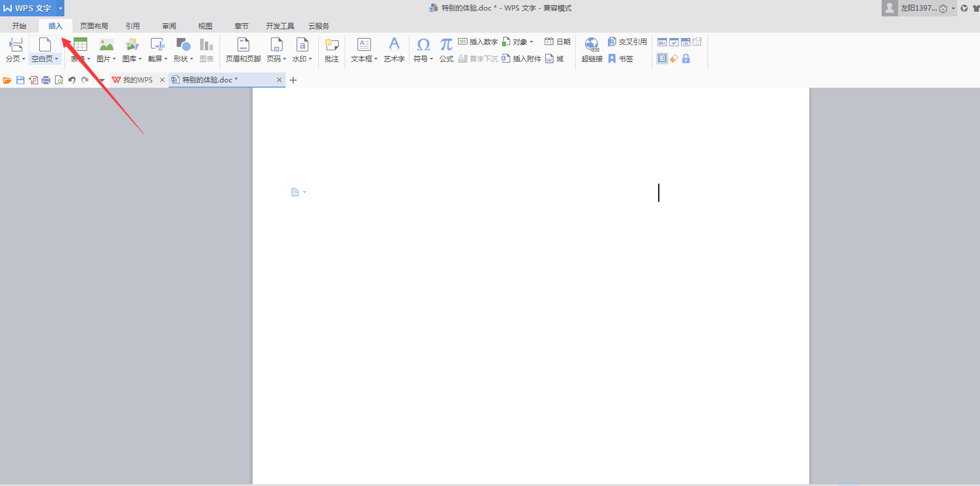
Task: Click the export to PDF icon in quick toolbar
Action: 33,80
